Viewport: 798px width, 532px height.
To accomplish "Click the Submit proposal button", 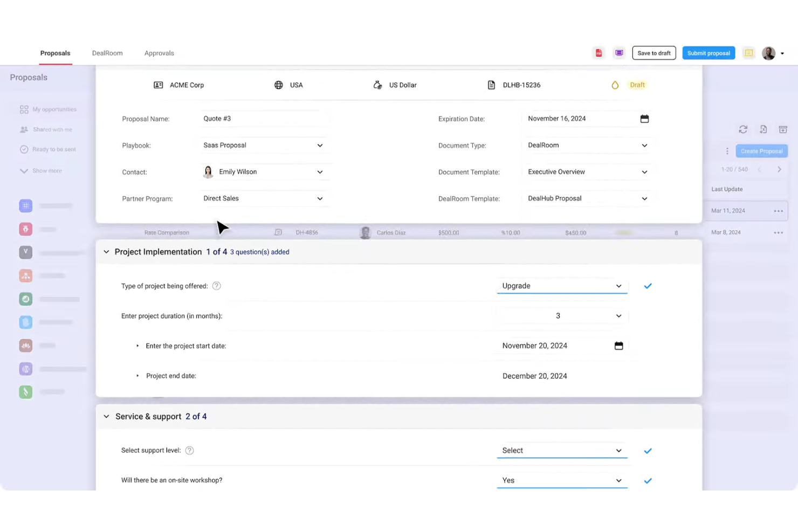I will pos(708,53).
